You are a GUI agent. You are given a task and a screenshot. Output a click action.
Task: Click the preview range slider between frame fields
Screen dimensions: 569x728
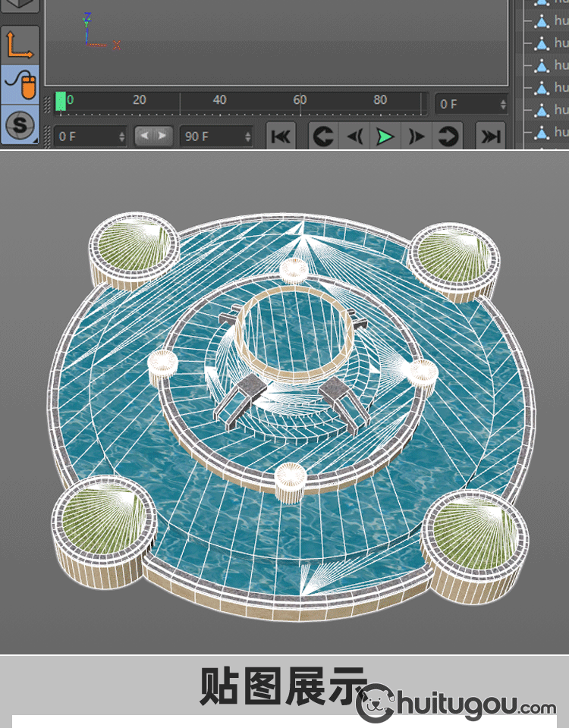[154, 136]
